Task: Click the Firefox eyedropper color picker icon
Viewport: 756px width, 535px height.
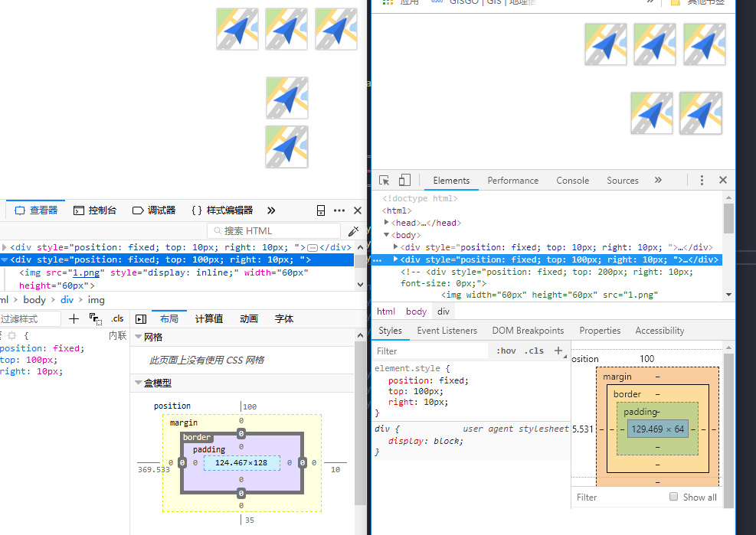Action: 353,231
